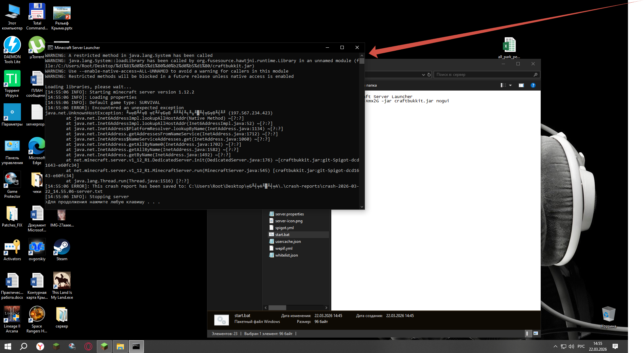The width and height of the screenshot is (644, 353).
Task: Switch input language from РУС
Action: [581, 346]
